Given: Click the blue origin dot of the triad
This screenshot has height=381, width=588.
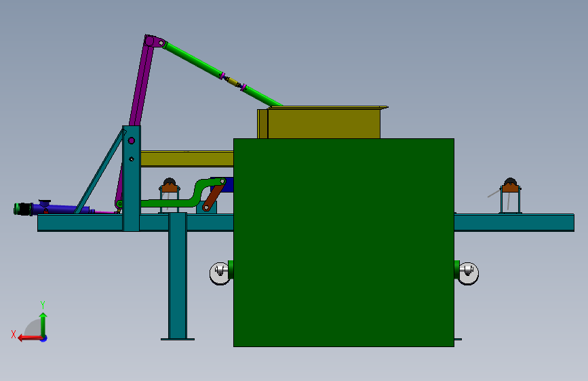Looking at the screenshot, I should (44, 338).
